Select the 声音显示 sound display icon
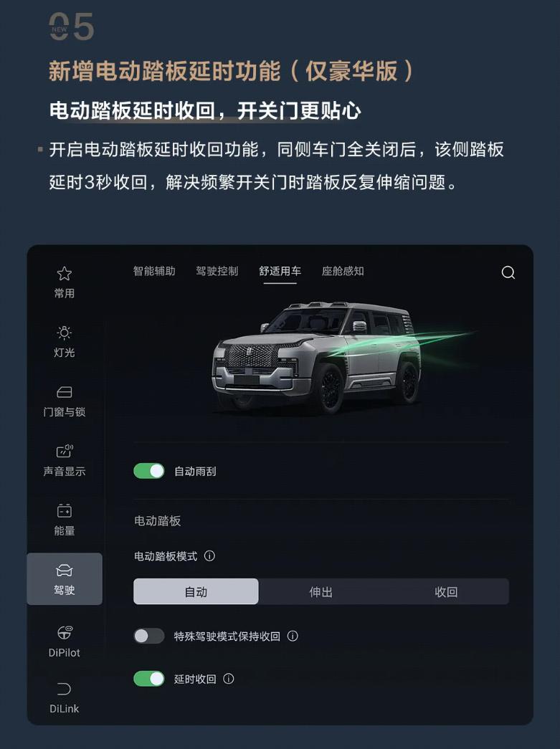The width and height of the screenshot is (560, 749). point(64,451)
